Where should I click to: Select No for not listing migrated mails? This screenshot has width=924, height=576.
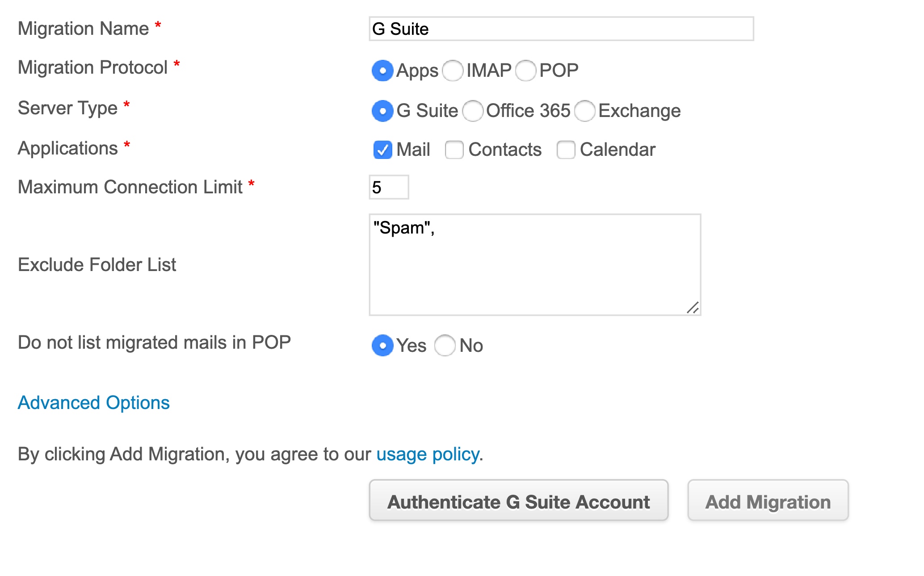coord(445,346)
